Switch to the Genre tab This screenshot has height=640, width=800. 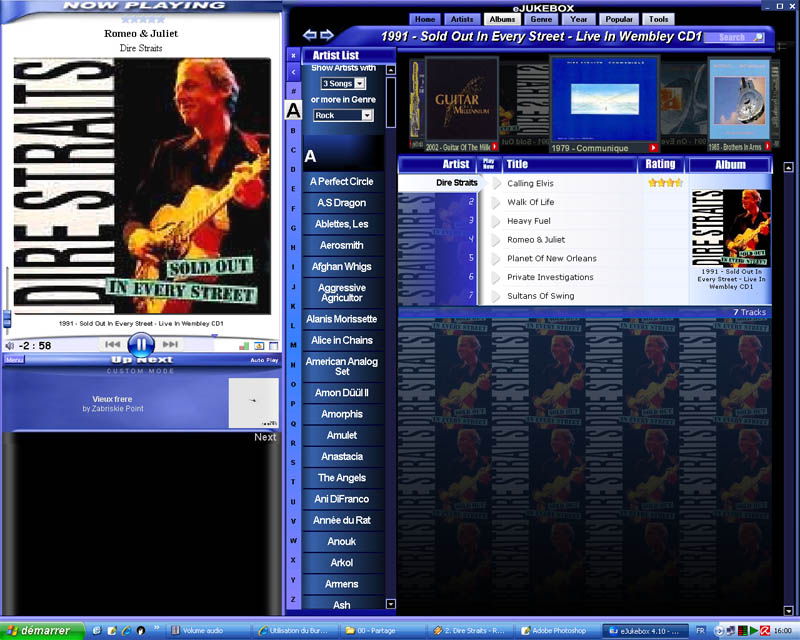coord(541,19)
